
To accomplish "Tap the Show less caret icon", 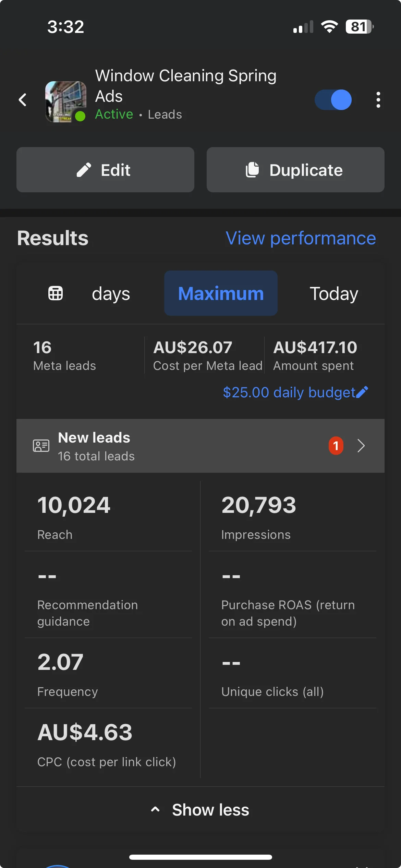I will (x=155, y=810).
